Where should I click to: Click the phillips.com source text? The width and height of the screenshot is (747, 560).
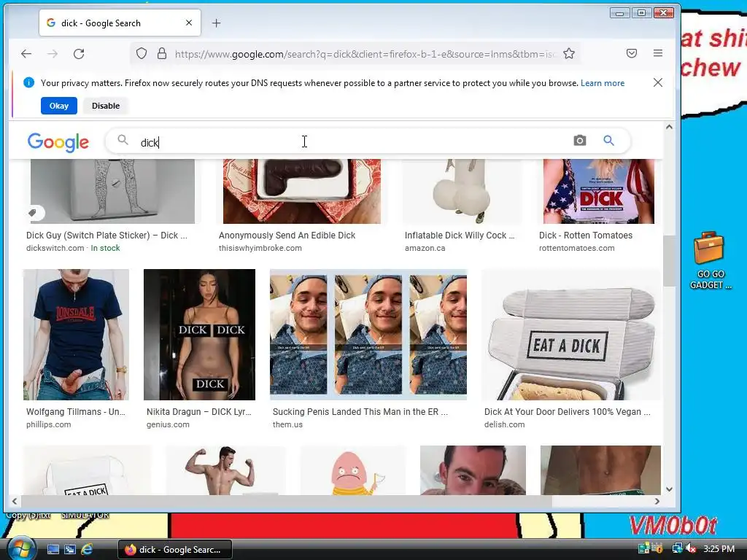(x=49, y=425)
